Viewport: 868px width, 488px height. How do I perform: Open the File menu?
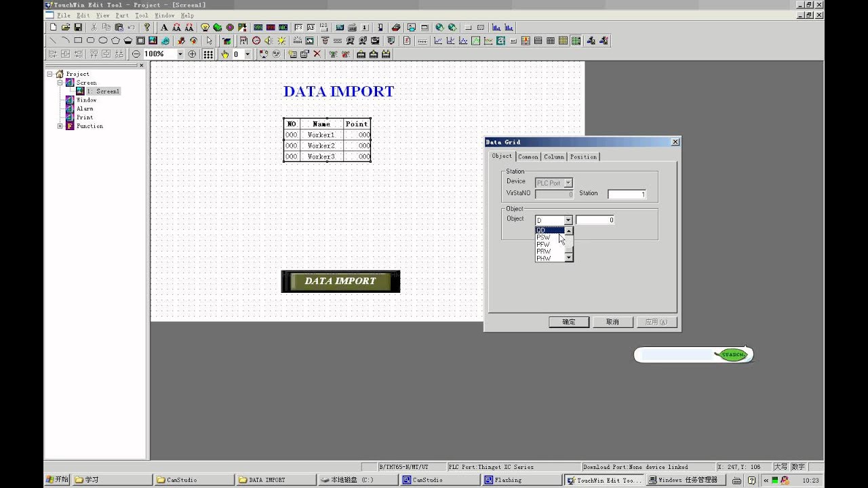[x=63, y=15]
